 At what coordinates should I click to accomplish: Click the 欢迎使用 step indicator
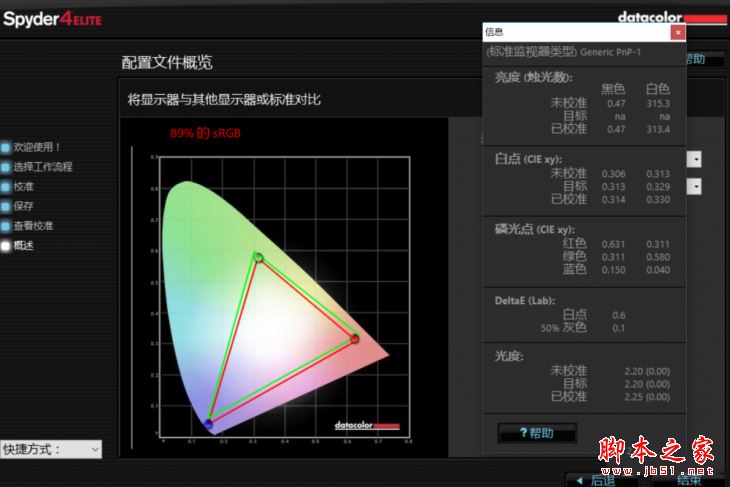point(5,148)
